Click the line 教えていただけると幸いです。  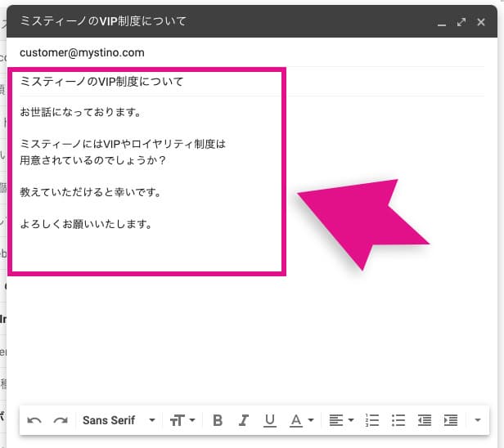[91, 192]
